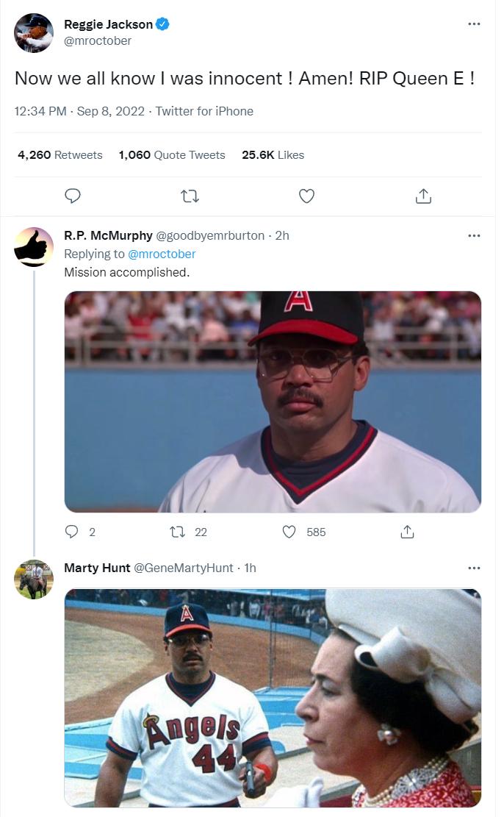Screen dimensions: 504x817
Task: Click the reply icon on R.P. McMurphy's reply
Action: coord(71,532)
